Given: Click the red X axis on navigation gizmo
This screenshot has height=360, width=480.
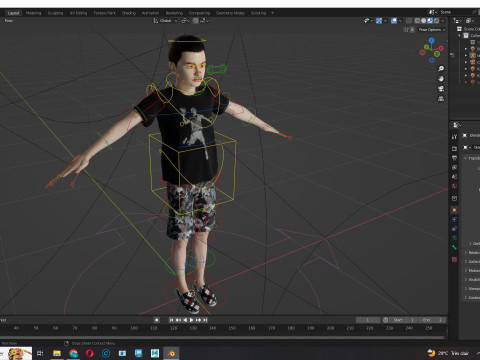Looking at the screenshot, I should (x=441, y=48).
